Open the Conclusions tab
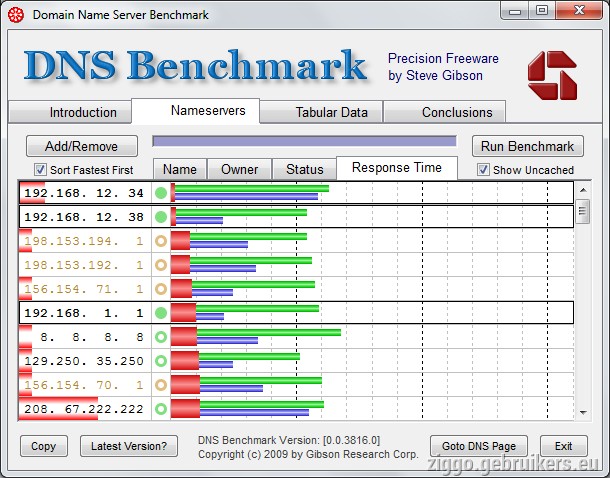Screen dimensions: 610x478 point(445,112)
